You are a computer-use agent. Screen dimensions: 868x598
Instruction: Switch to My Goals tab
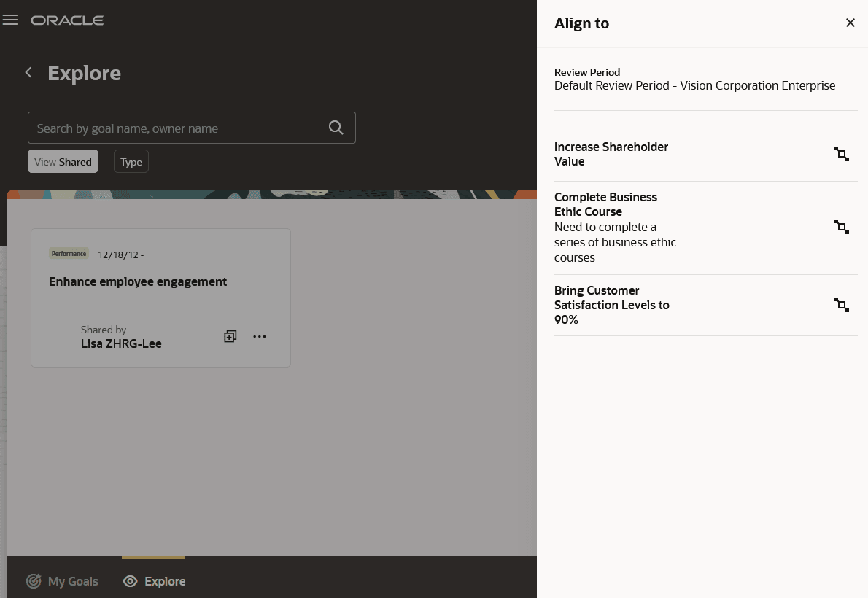pos(62,581)
